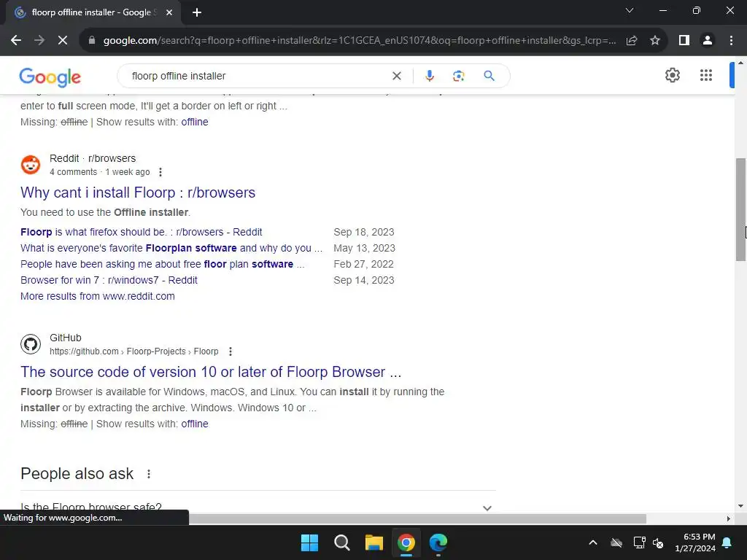Stop loading the page
The width and height of the screenshot is (747, 560).
click(63, 41)
